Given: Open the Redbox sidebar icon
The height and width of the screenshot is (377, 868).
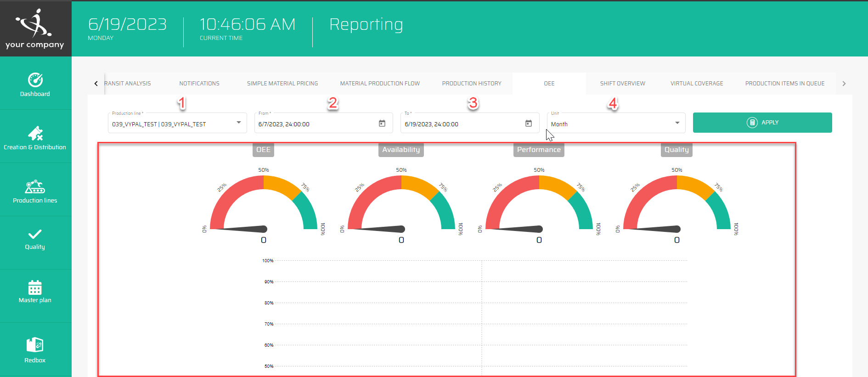Looking at the screenshot, I should click(35, 345).
